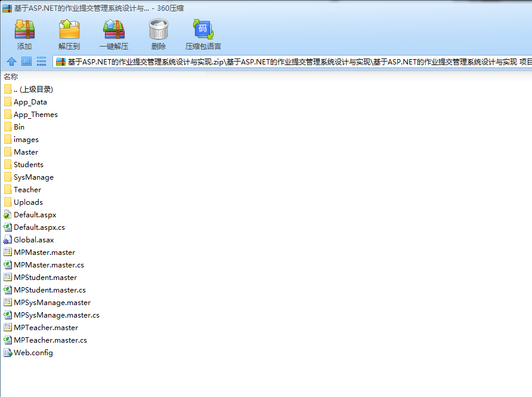This screenshot has width=532, height=397.
Task: Select the Web.config file icon
Action: 8,353
